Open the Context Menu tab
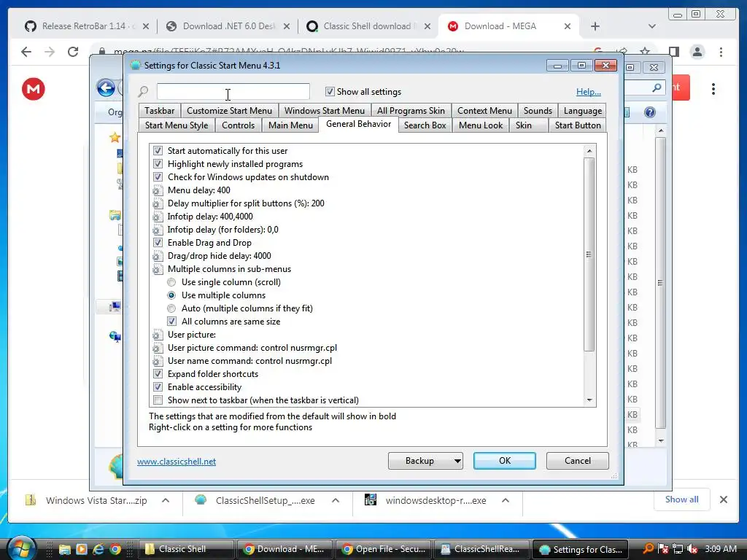 (484, 111)
